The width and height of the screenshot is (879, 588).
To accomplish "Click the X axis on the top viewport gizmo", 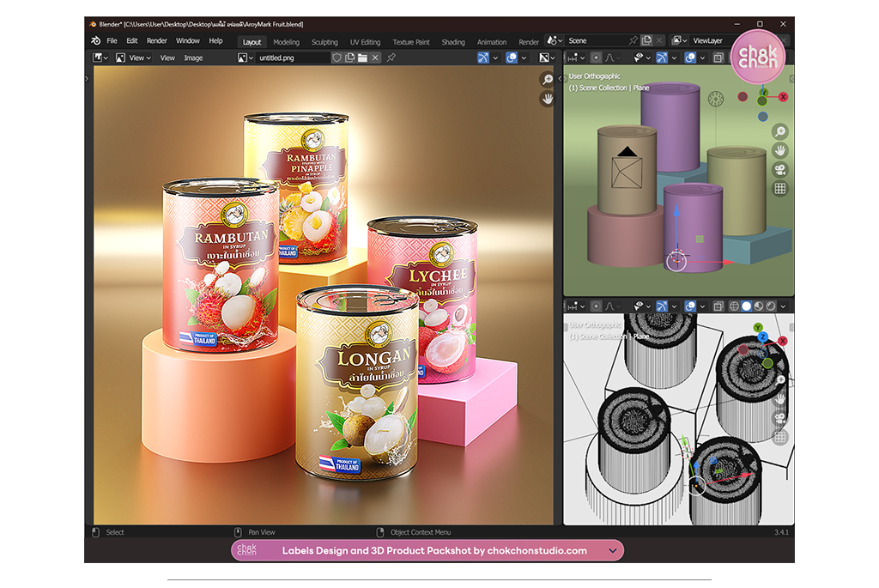I will click(783, 97).
